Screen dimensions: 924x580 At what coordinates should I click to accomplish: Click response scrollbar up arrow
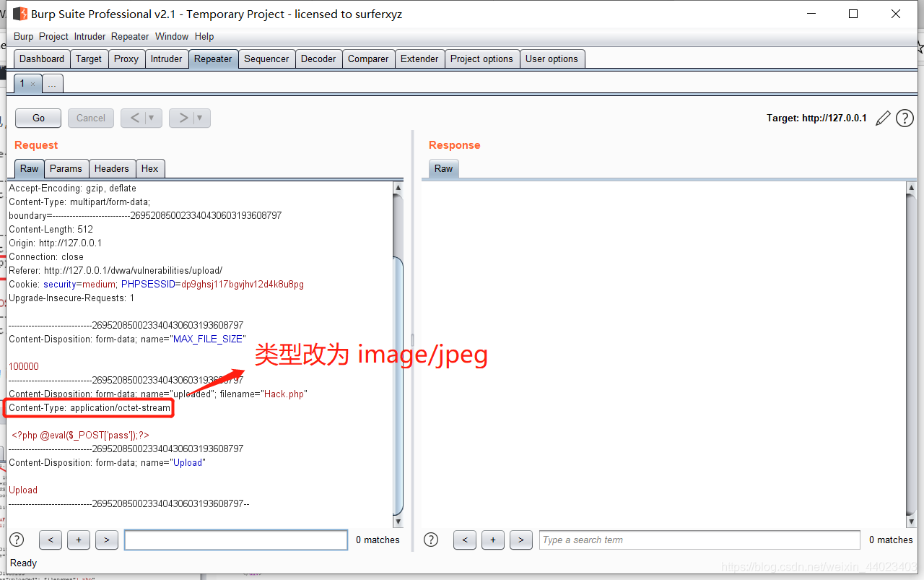click(x=910, y=188)
